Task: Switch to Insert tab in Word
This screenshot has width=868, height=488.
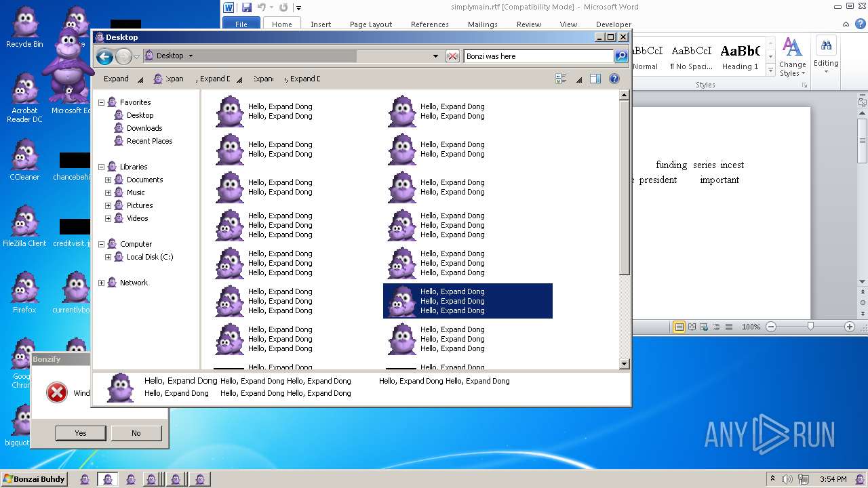Action: click(x=321, y=24)
